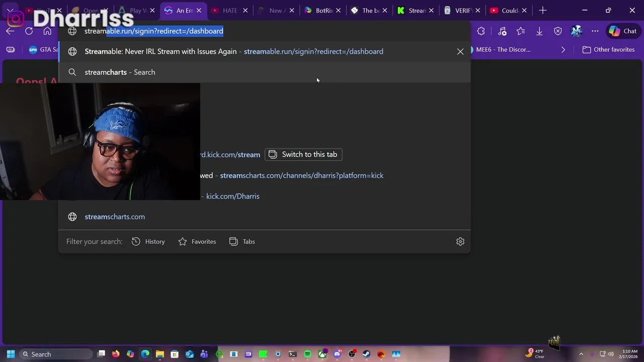This screenshot has width=644, height=362.
Task: Click the address bar URL field
Action: click(264, 31)
